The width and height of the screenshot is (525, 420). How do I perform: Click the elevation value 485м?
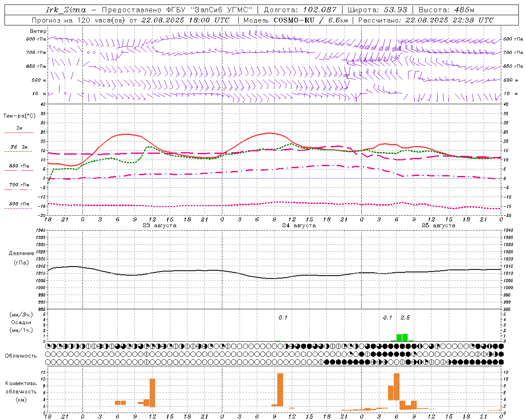point(464,10)
